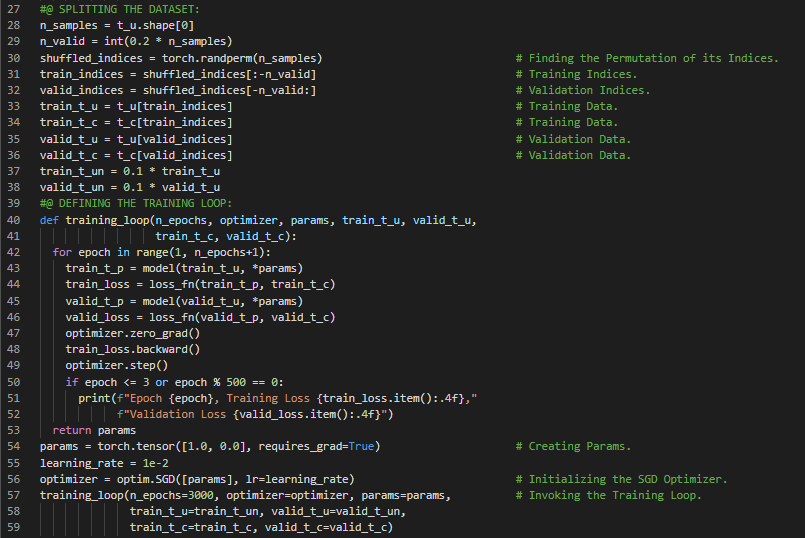This screenshot has height=538, width=805.
Task: Click train_loss.backward() statement
Action: [132, 349]
